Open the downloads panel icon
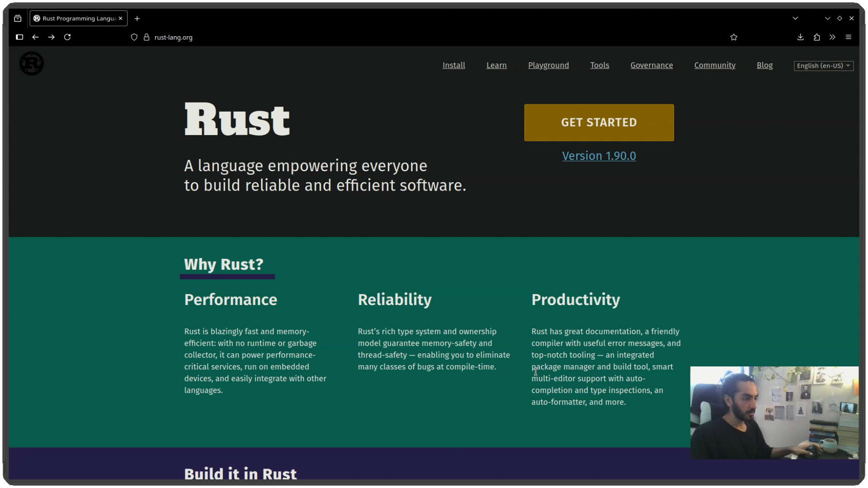This screenshot has height=488, width=868. 800,37
